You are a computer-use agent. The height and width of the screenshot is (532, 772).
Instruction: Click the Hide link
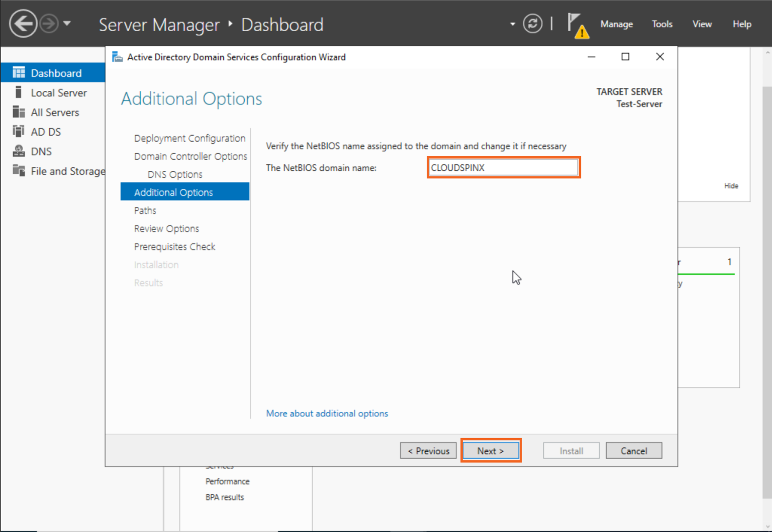coord(731,185)
